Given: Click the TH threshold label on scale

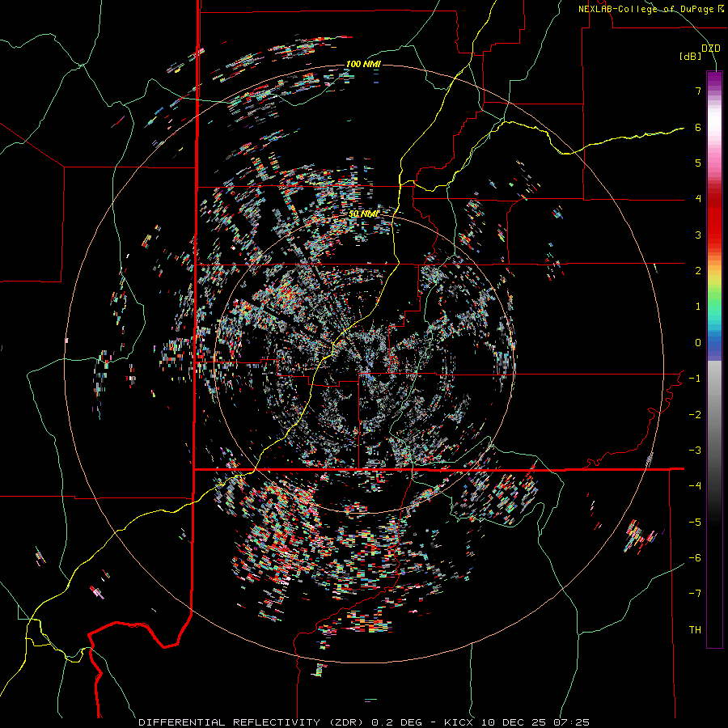Looking at the screenshot, I should click(695, 630).
